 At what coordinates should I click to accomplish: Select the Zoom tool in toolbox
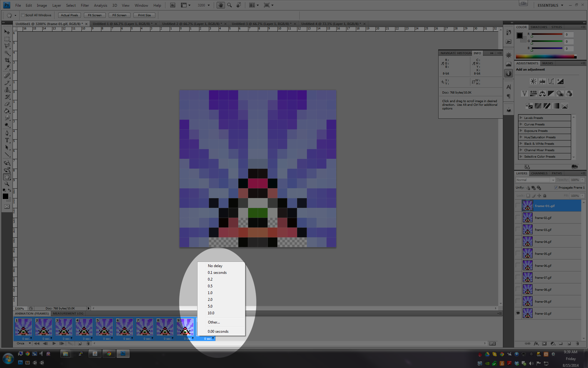pyautogui.click(x=7, y=184)
